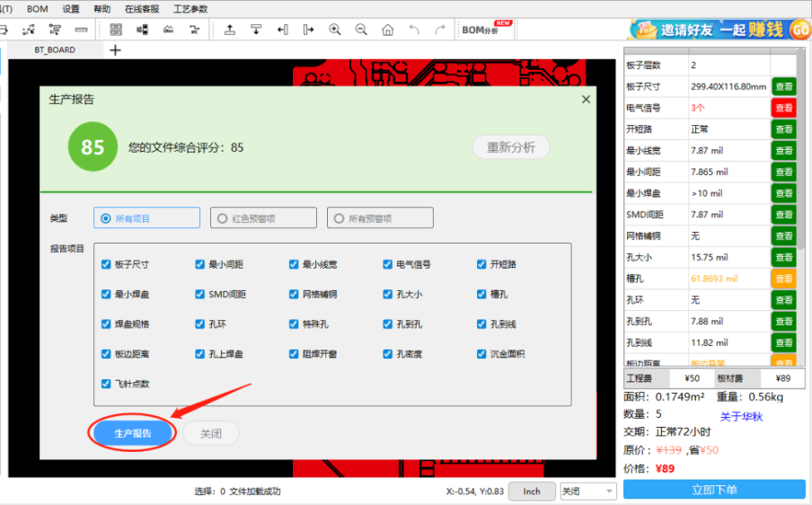Toggle the SMD间距 checkbox

tap(200, 294)
